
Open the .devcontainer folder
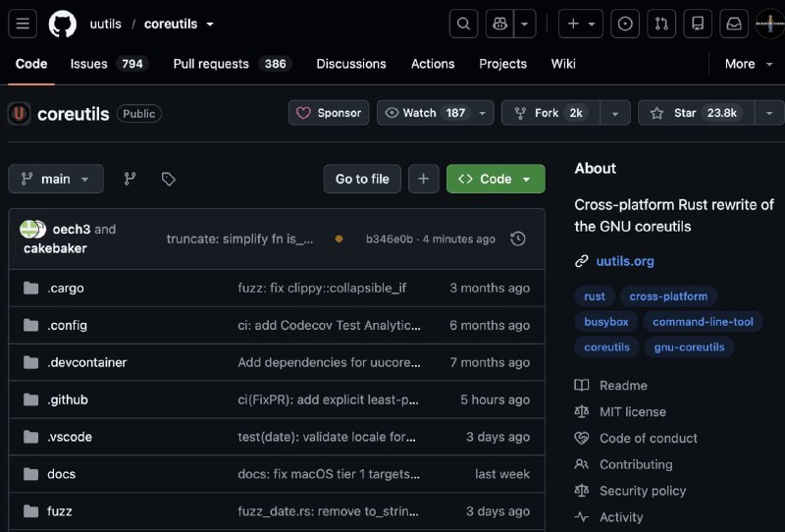[x=87, y=362]
